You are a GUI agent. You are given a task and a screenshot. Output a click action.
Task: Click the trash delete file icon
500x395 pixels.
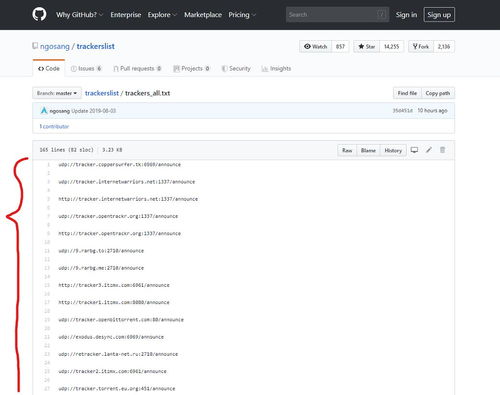point(442,150)
